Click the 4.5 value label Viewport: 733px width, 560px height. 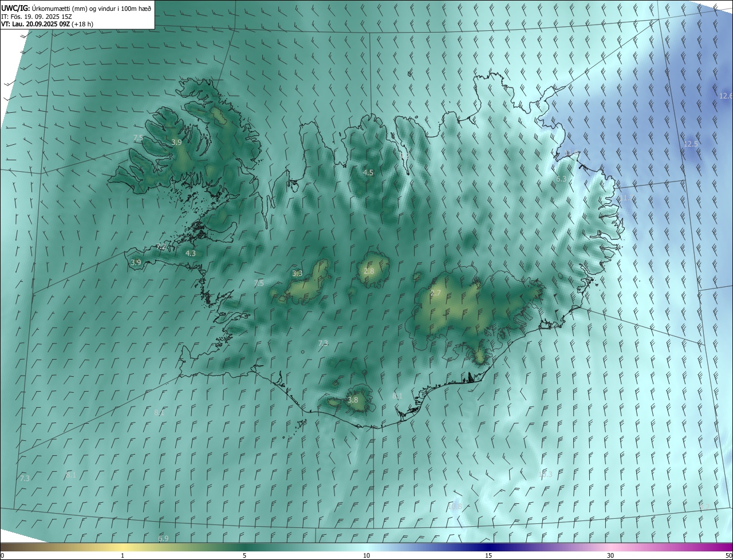click(x=368, y=172)
